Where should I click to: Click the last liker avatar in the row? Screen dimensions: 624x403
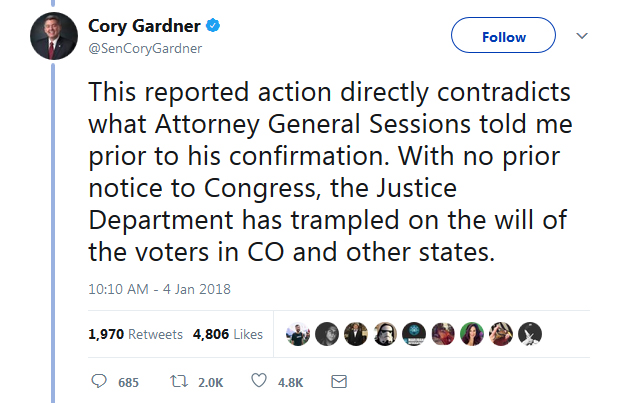(x=531, y=333)
